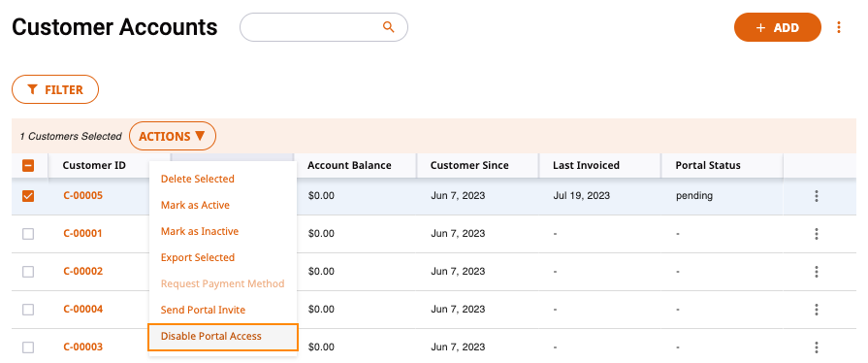Check the C-00001 row checkbox
868x363 pixels.
pos(28,234)
